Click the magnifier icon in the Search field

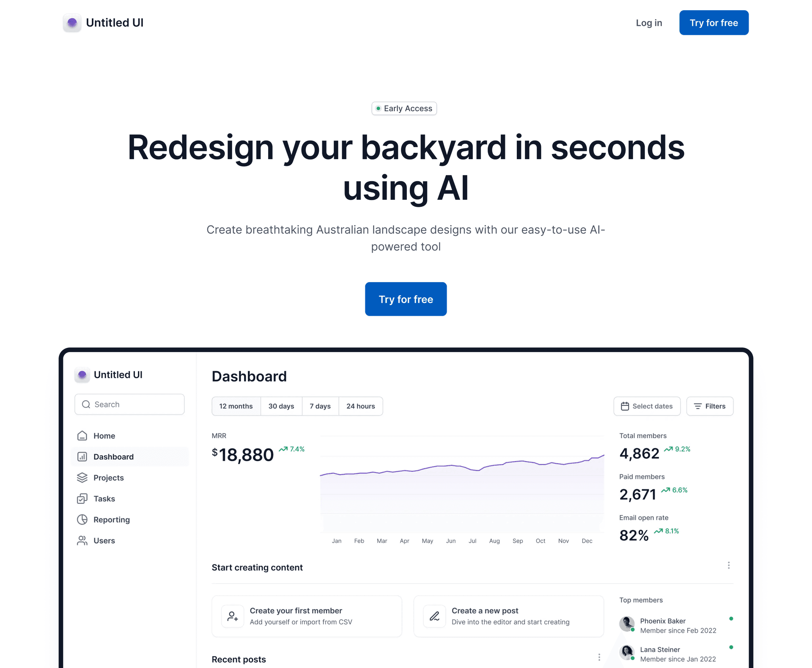(x=86, y=404)
